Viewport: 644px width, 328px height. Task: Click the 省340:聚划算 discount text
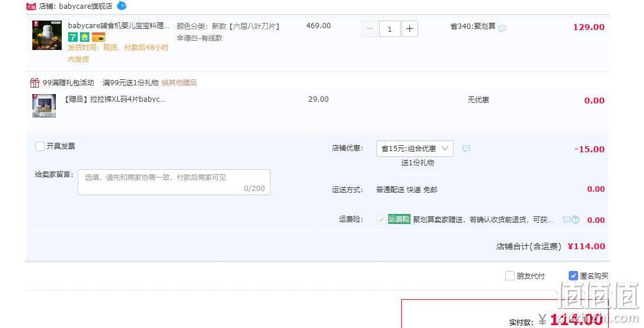pos(473,26)
